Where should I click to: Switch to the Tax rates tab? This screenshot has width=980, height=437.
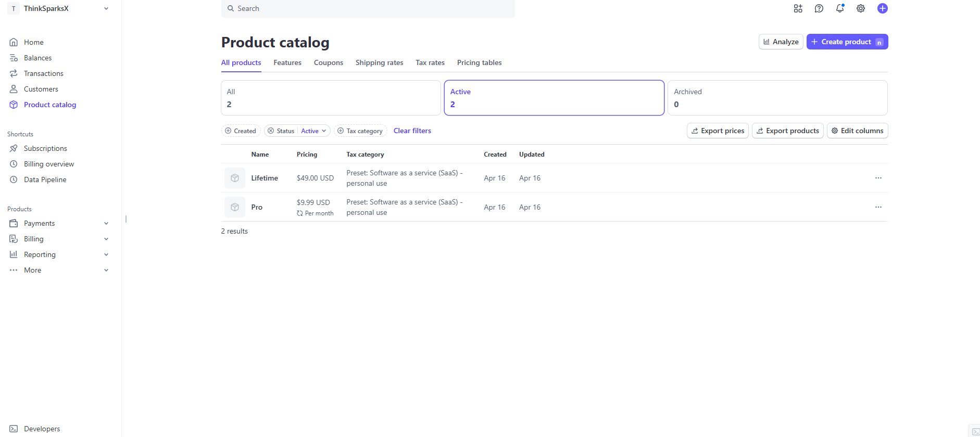430,62
